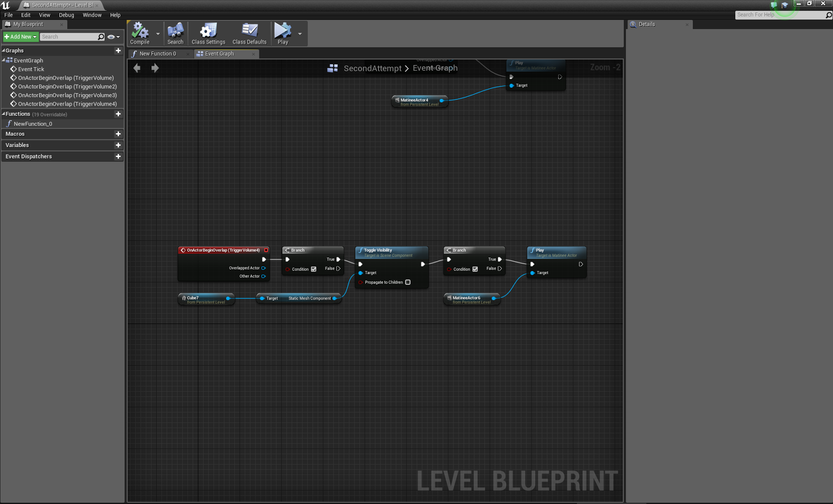Open the File menu
Screen dimensions: 833x504
tap(8, 15)
